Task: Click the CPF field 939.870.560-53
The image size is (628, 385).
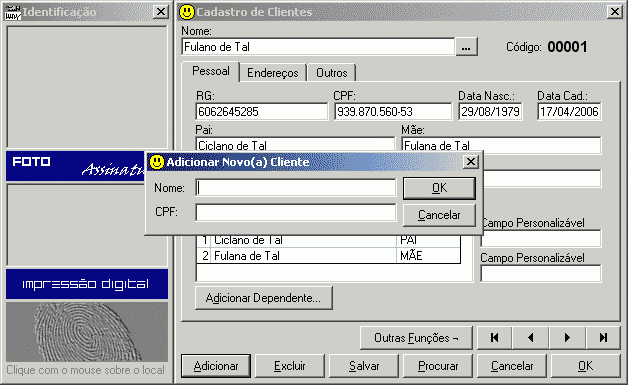Action: click(x=393, y=112)
